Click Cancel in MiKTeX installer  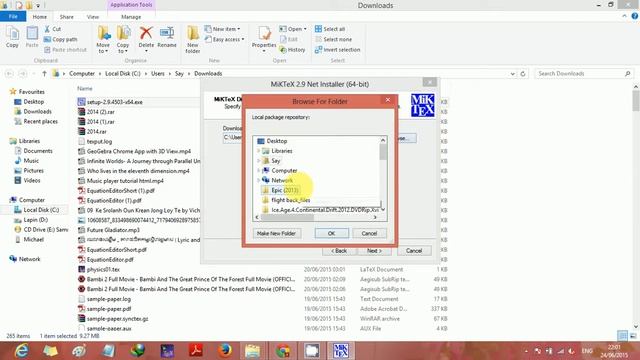click(414, 251)
